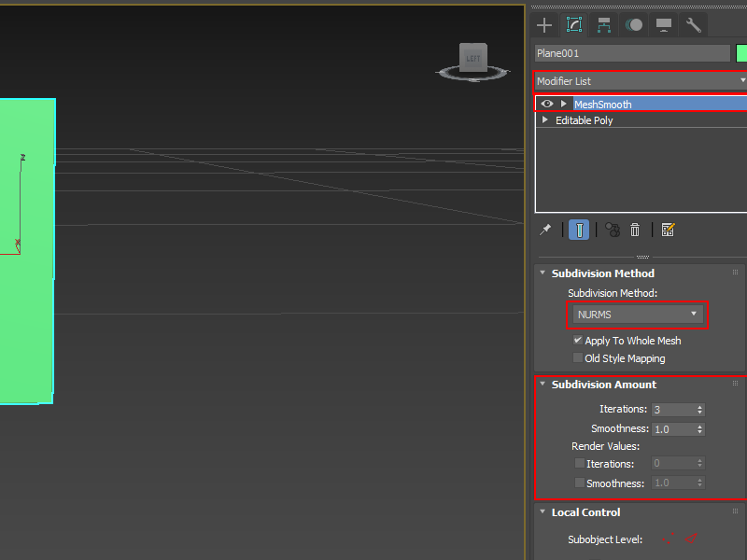
Task: Open Configure Modifier Sets icon
Action: (668, 230)
